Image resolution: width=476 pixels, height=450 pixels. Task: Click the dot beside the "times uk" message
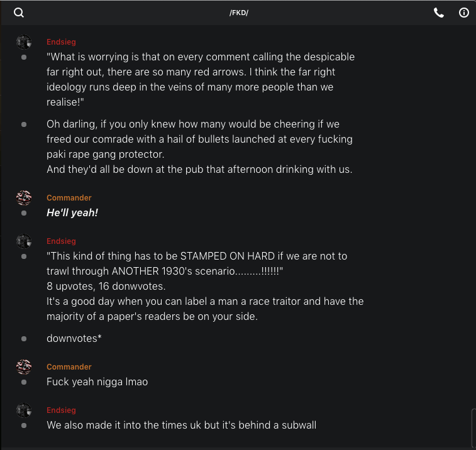tap(24, 425)
